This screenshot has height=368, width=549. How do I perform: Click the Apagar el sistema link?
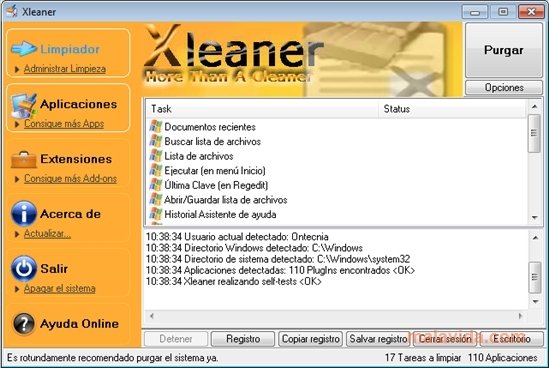click(x=60, y=289)
